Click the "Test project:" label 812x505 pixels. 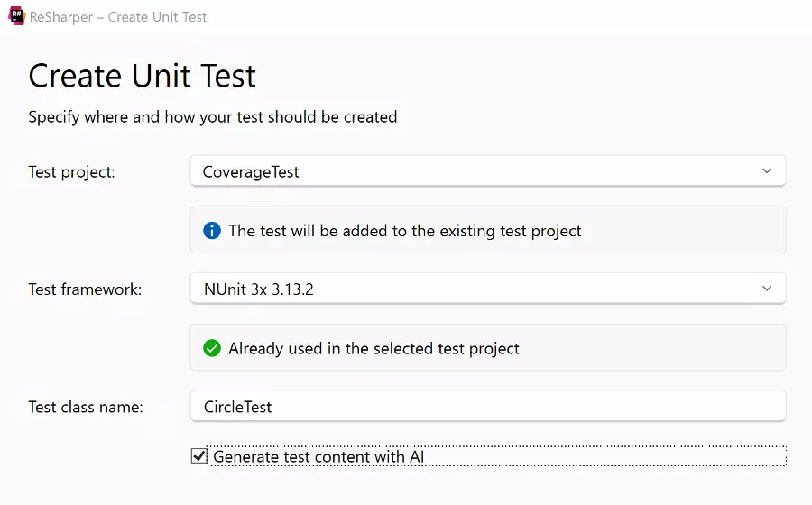pos(72,171)
